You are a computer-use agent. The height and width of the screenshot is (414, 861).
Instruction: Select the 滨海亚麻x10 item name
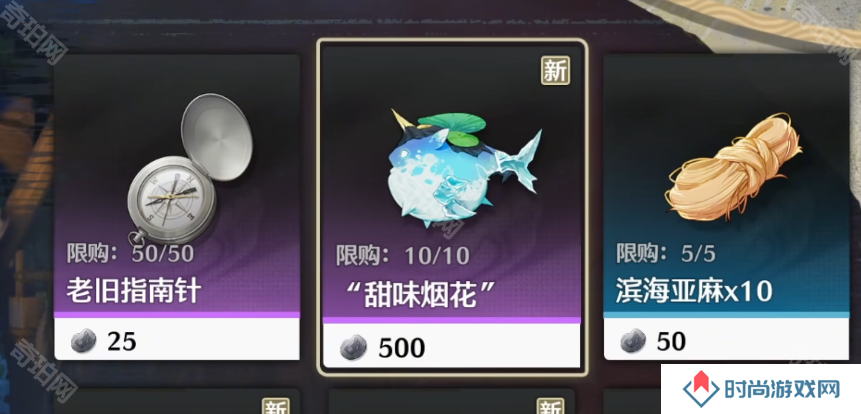tap(695, 290)
